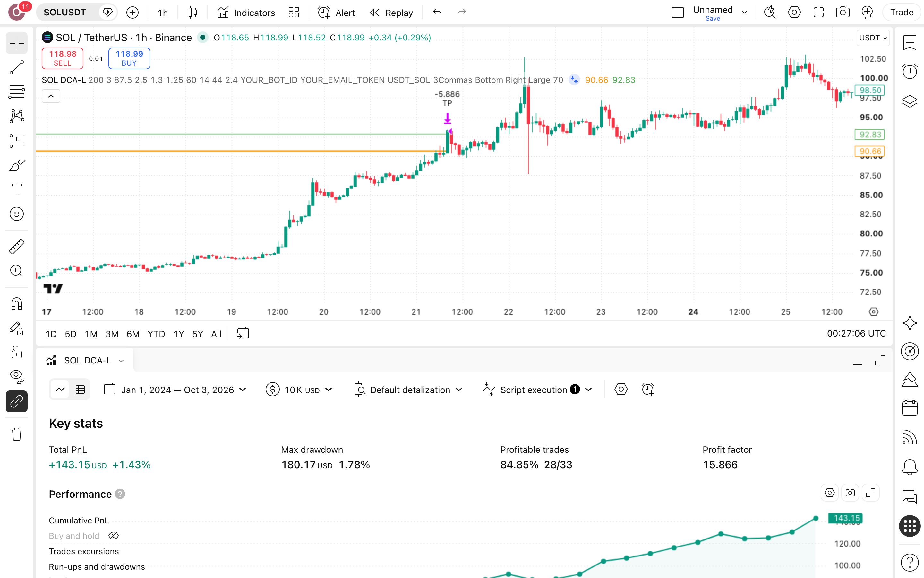Click the 118.99 BUY button
Viewport: 924px width, 578px height.
pos(129,58)
